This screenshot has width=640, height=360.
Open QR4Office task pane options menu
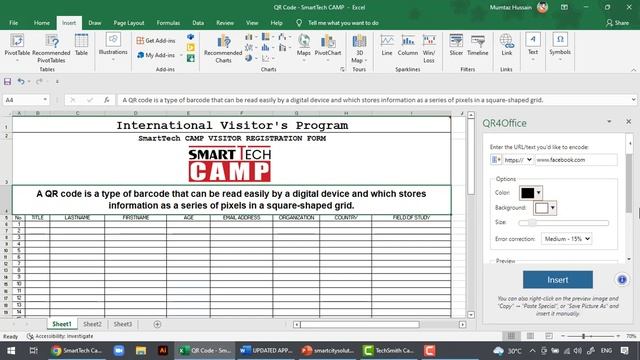(x=609, y=122)
